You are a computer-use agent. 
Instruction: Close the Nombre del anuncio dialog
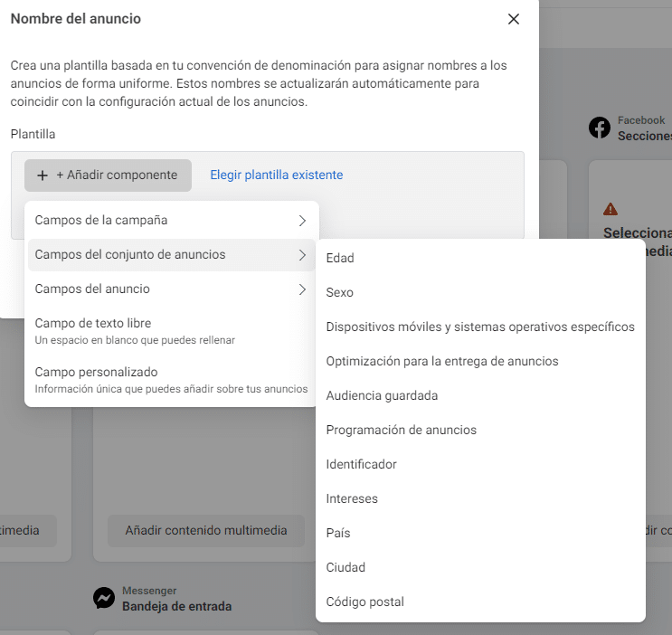(514, 19)
